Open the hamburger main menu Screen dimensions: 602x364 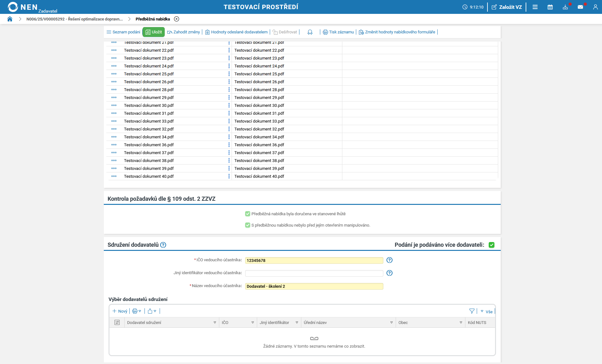pyautogui.click(x=535, y=7)
